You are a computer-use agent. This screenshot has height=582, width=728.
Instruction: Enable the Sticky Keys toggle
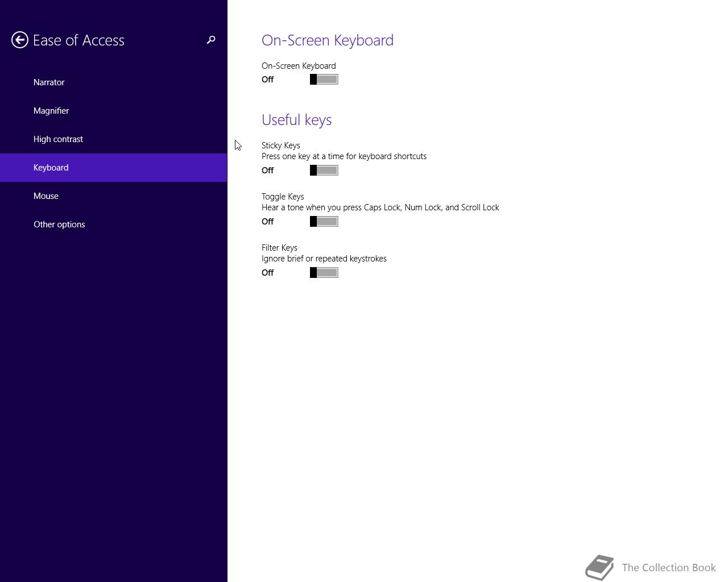(x=324, y=171)
